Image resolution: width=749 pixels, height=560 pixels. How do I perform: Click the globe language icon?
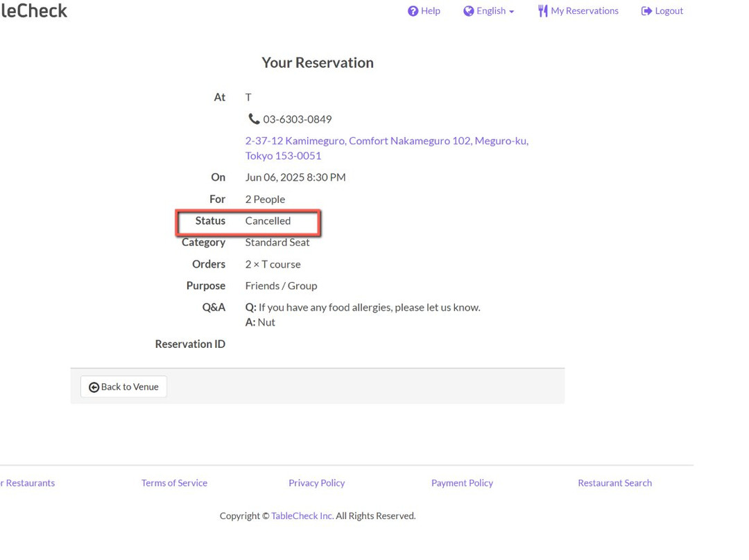pos(469,11)
